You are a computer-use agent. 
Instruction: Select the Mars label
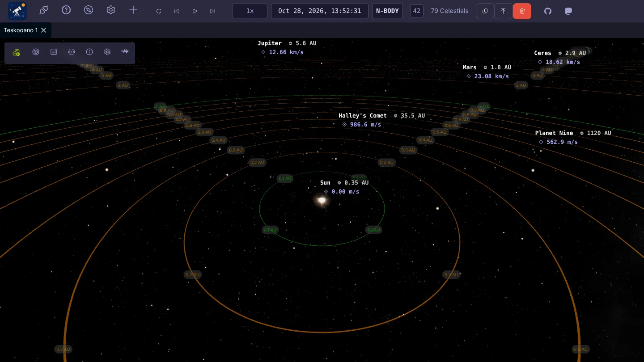pos(470,67)
